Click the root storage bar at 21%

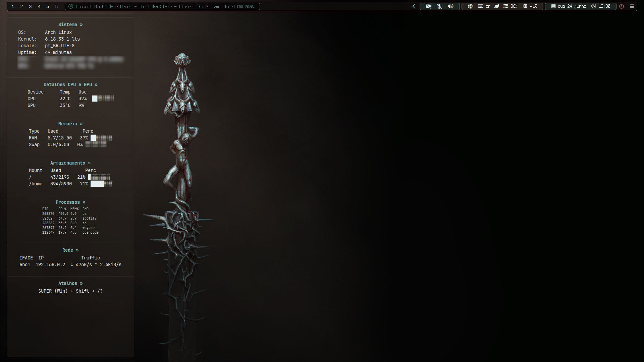pyautogui.click(x=99, y=177)
